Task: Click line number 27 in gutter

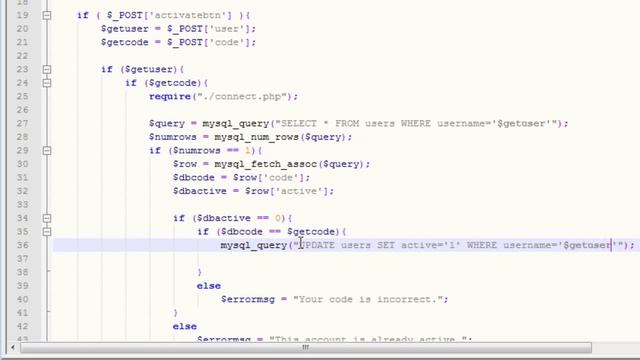Action: pos(23,124)
